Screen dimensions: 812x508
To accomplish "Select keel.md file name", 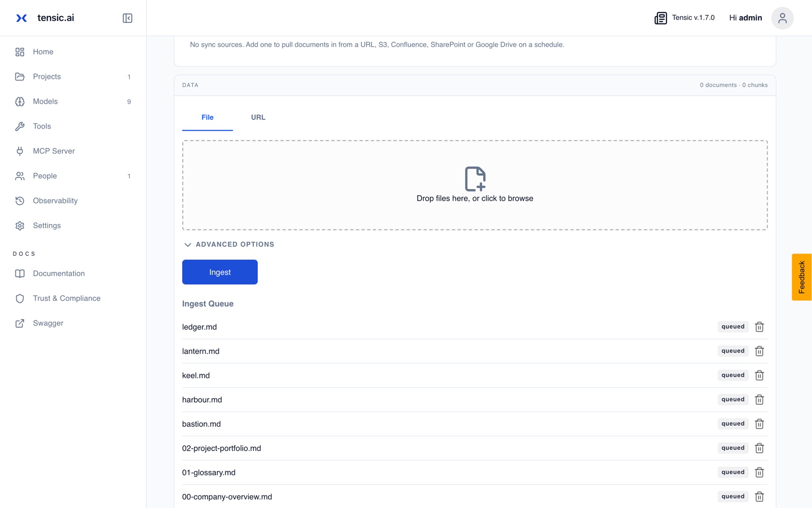I will pos(196,376).
